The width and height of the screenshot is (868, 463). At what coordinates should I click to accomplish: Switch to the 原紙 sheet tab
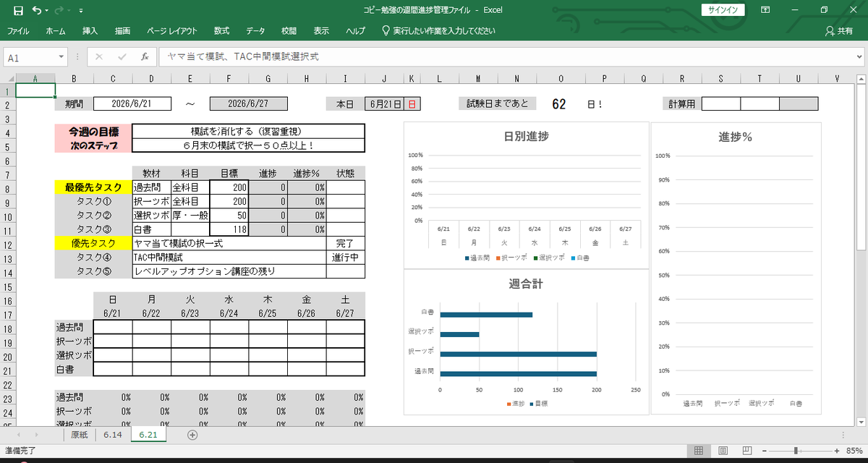[80, 435]
